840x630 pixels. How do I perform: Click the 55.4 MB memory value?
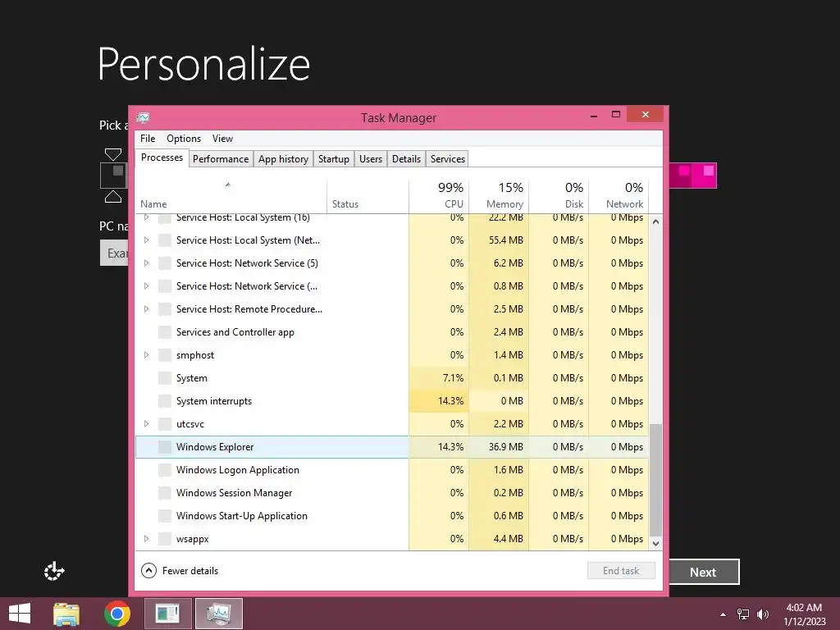(x=505, y=240)
